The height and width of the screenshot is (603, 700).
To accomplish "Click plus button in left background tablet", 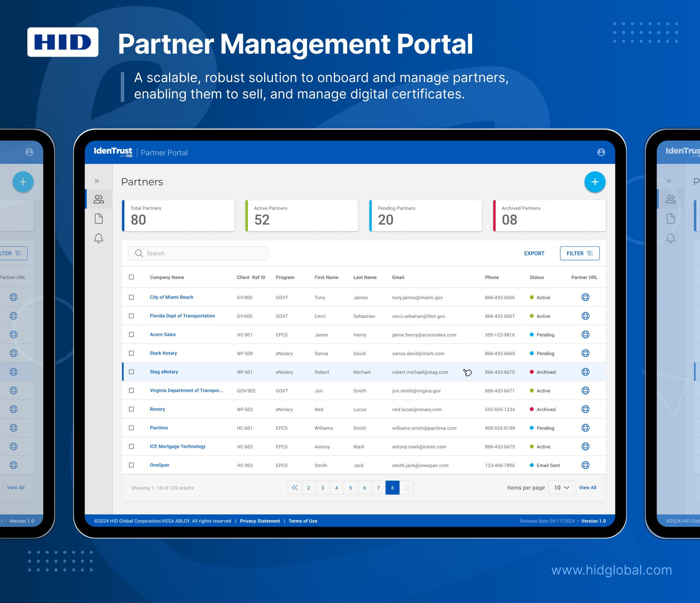I will coord(23,182).
